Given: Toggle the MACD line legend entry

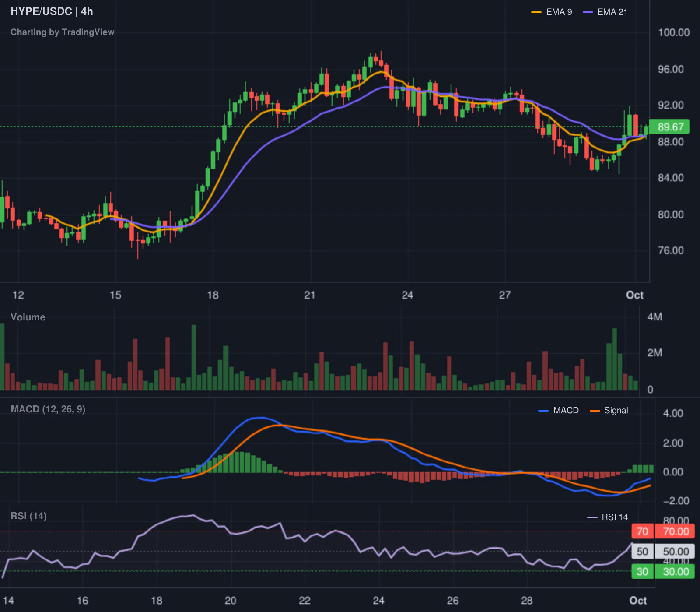Looking at the screenshot, I should coord(559,411).
